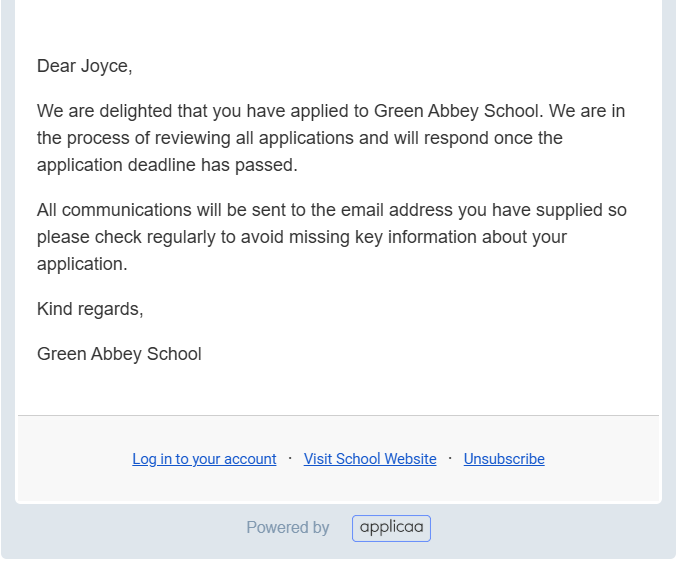
Task: Click the "Powered by" footer text
Action: click(288, 528)
